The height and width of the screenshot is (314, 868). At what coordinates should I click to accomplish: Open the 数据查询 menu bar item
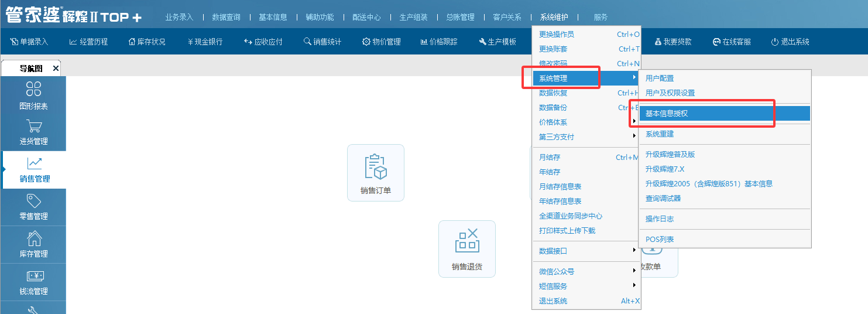pos(226,17)
